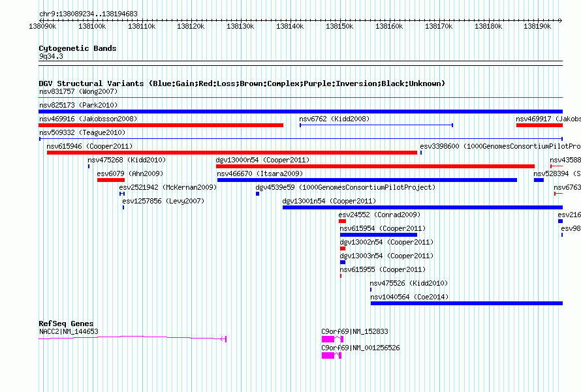Click the NACC2 gene magenta line

tap(133, 338)
